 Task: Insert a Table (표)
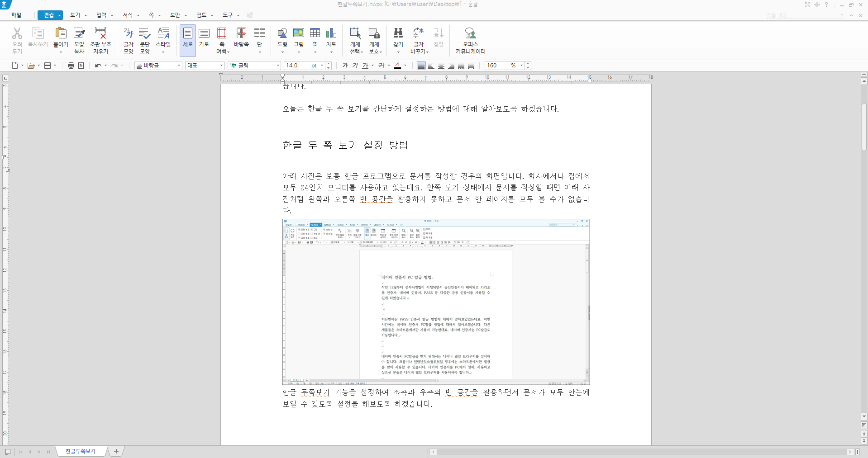point(315,33)
